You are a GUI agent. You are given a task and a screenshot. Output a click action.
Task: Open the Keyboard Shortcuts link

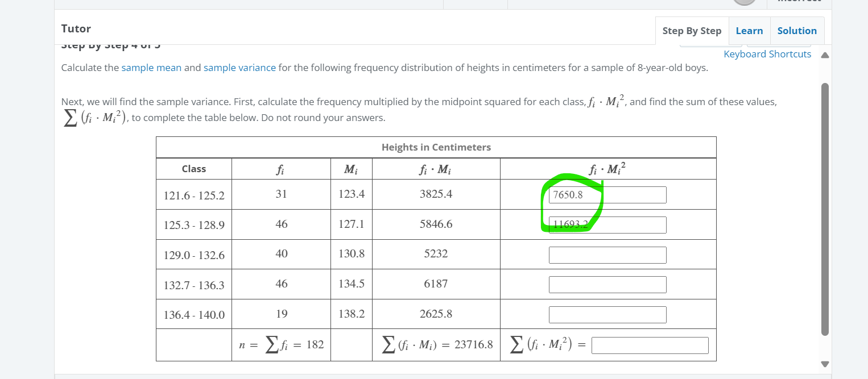[x=767, y=53]
